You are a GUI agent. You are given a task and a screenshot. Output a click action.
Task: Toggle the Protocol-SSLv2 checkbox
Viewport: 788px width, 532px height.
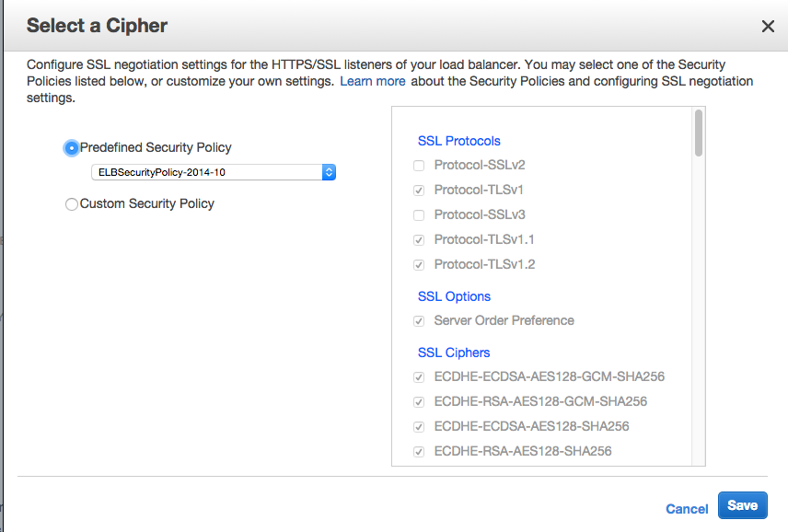pyautogui.click(x=419, y=166)
